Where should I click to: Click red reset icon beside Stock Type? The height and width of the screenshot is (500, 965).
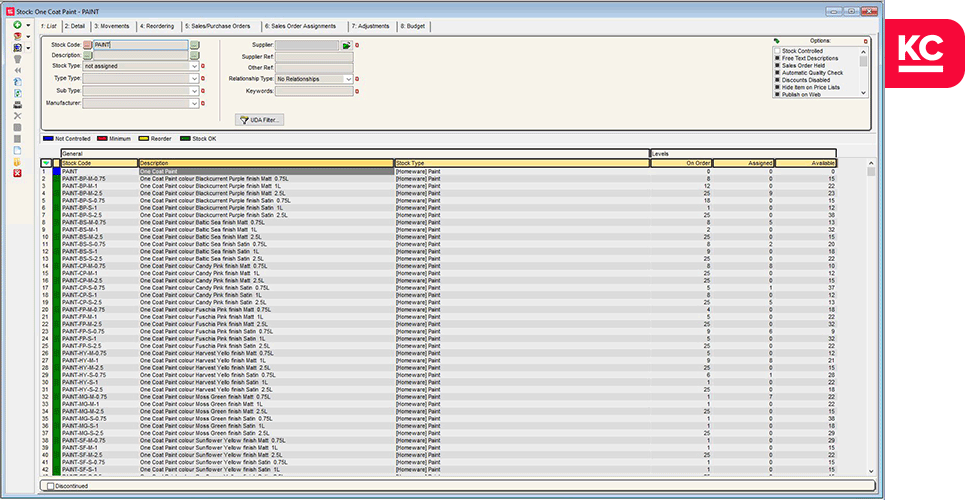203,66
